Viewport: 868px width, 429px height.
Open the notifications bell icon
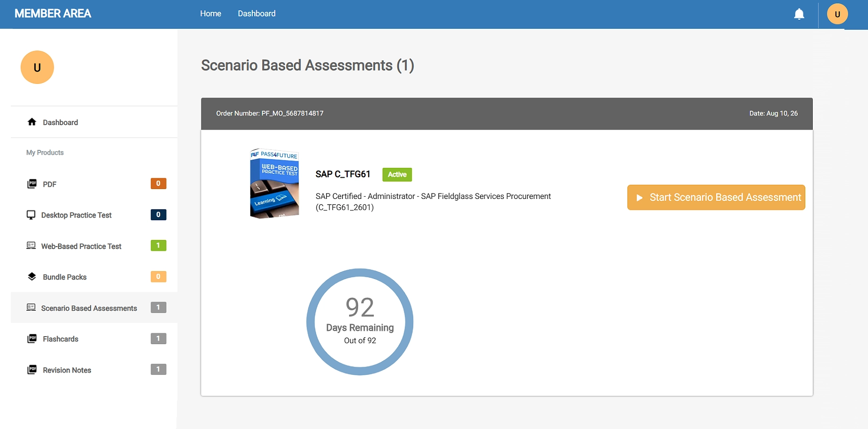(799, 14)
